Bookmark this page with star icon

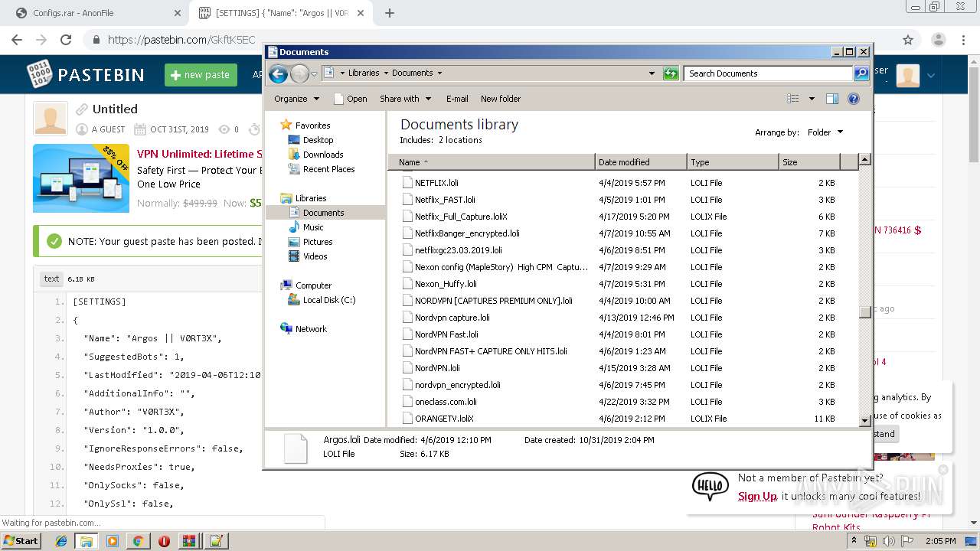[x=908, y=40]
